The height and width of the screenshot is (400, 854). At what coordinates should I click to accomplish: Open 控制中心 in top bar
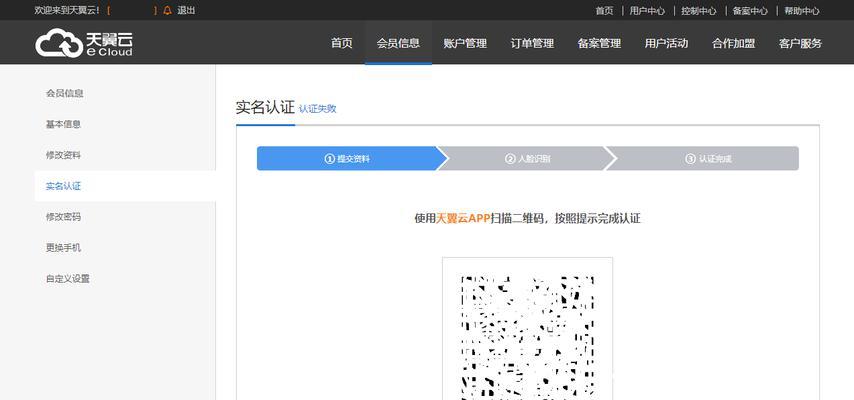699,11
